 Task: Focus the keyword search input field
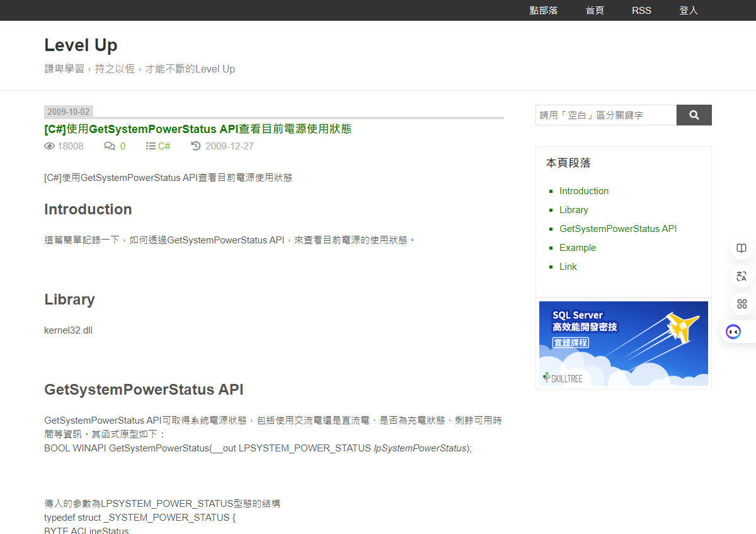pyautogui.click(x=606, y=115)
